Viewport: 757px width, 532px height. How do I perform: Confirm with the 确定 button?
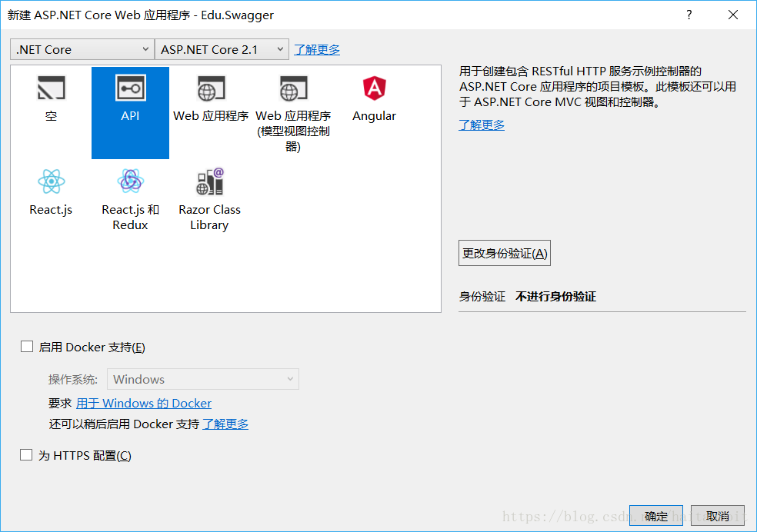click(656, 516)
